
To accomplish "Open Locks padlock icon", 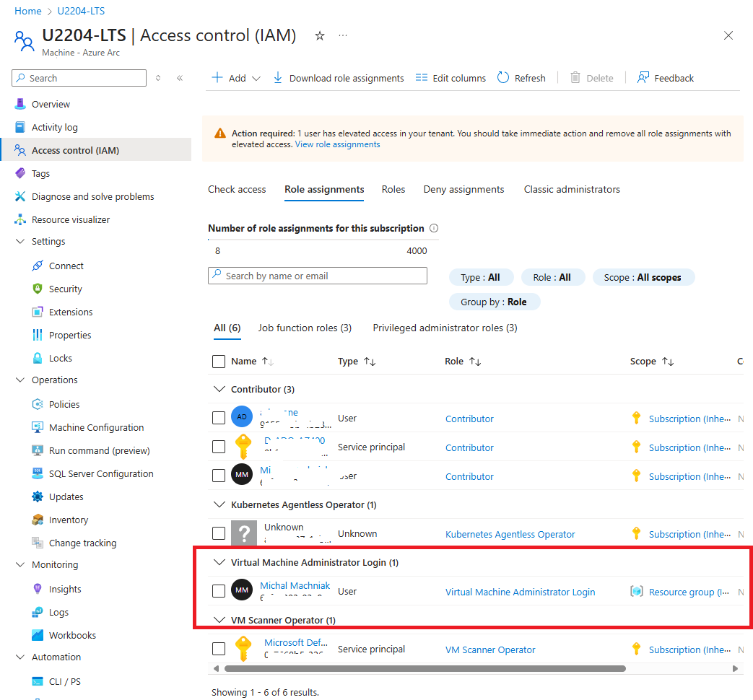I will click(x=38, y=358).
